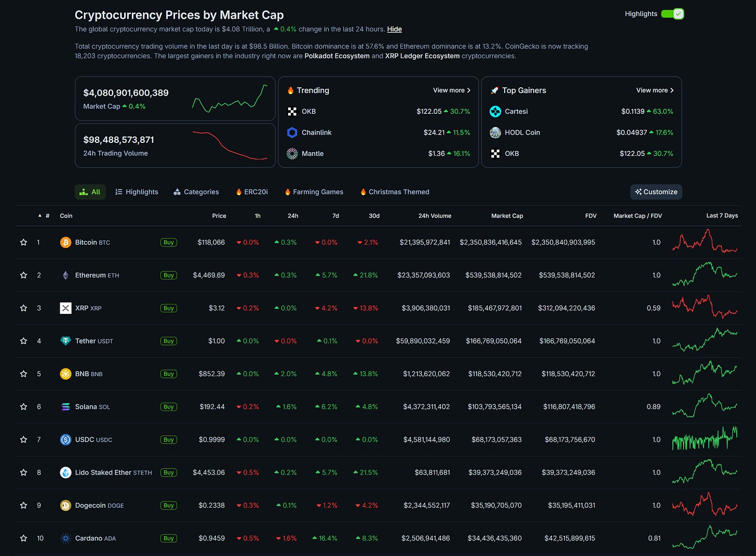Click the Mantle logo icon
Viewport: 756px width, 556px height.
coord(292,153)
